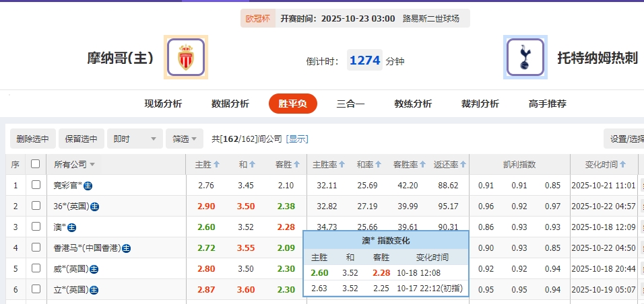Image resolution: width=644 pixels, height=304 pixels.
Task: Toggle the select-all checkbox in table header
Action: 36,164
